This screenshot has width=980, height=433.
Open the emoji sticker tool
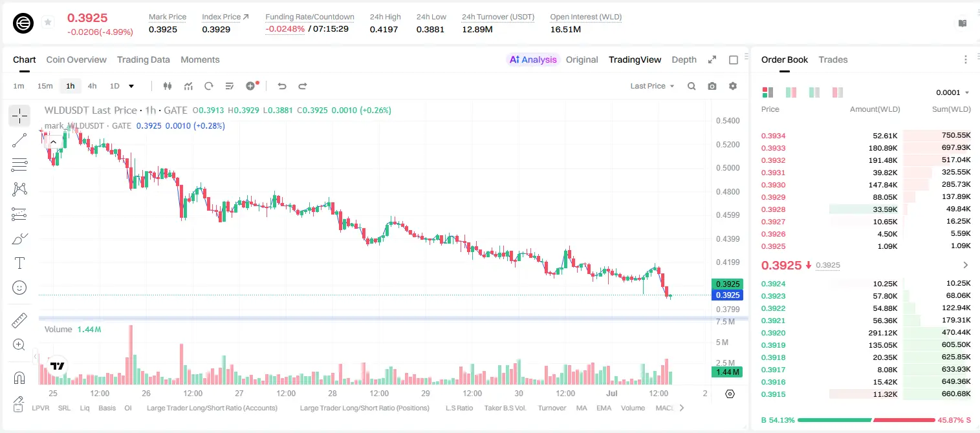pos(19,288)
